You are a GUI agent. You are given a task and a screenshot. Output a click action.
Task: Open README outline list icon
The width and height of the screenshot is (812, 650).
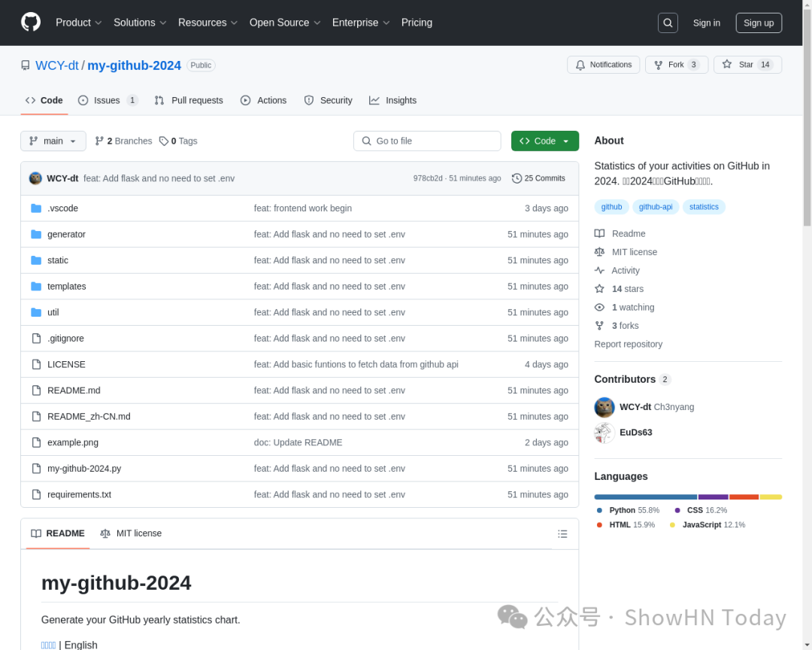pos(562,534)
